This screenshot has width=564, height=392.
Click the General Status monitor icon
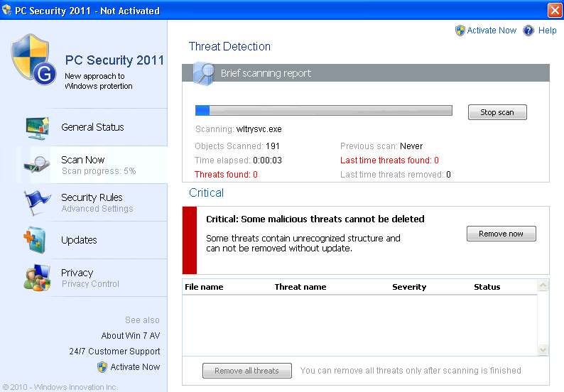(37, 128)
